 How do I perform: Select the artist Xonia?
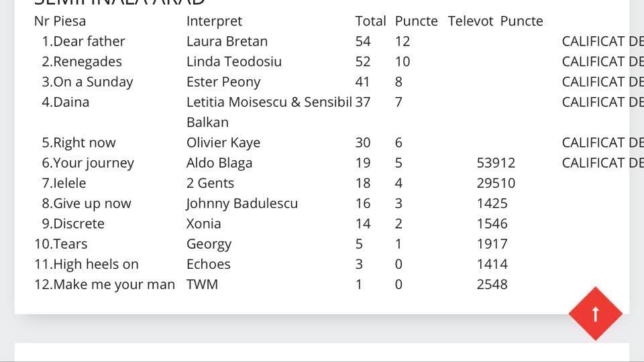(x=203, y=223)
